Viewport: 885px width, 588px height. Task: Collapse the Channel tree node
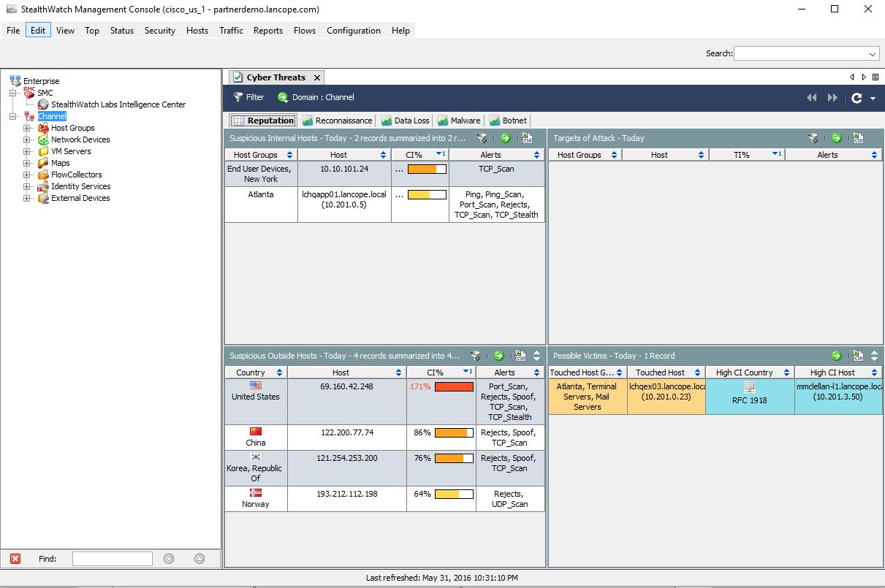12,116
